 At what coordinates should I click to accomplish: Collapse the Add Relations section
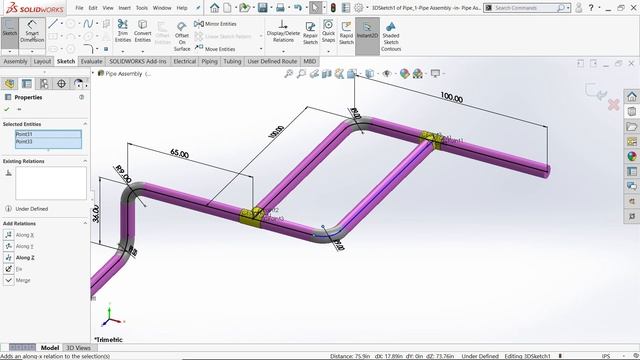85,223
